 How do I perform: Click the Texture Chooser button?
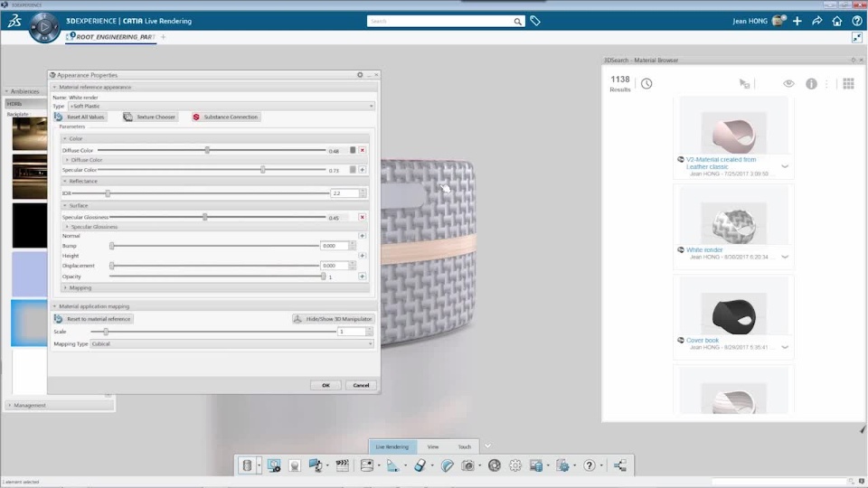[x=149, y=117]
